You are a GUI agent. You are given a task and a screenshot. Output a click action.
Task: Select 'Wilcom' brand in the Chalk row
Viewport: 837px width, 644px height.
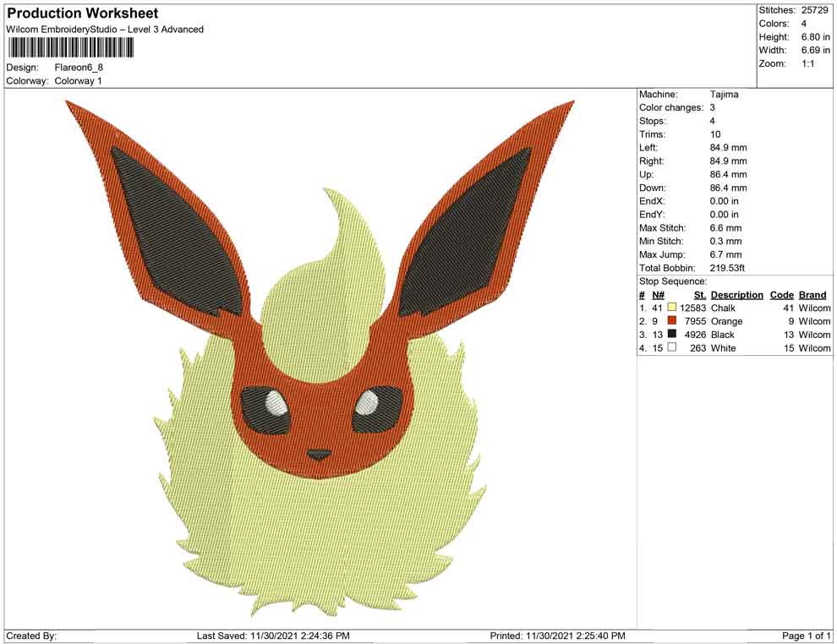coord(814,308)
